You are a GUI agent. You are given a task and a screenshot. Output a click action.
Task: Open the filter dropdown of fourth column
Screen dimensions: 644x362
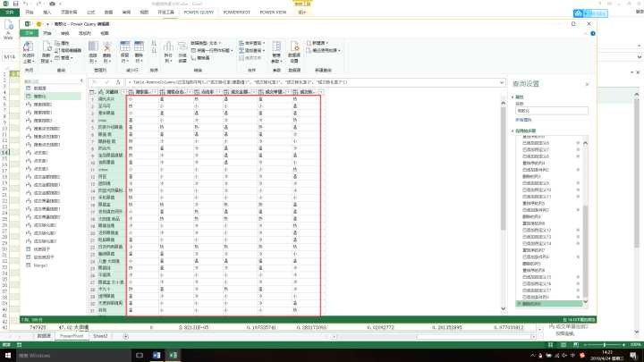coord(219,92)
